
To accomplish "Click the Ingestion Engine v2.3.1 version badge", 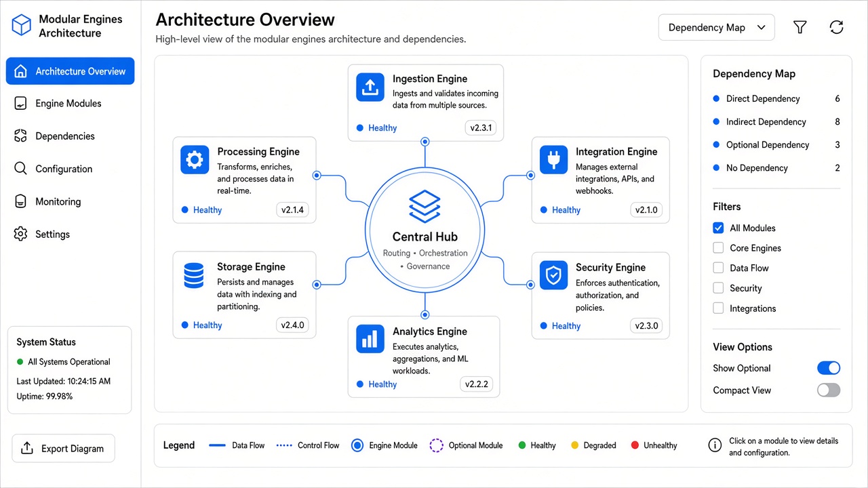I will 481,127.
